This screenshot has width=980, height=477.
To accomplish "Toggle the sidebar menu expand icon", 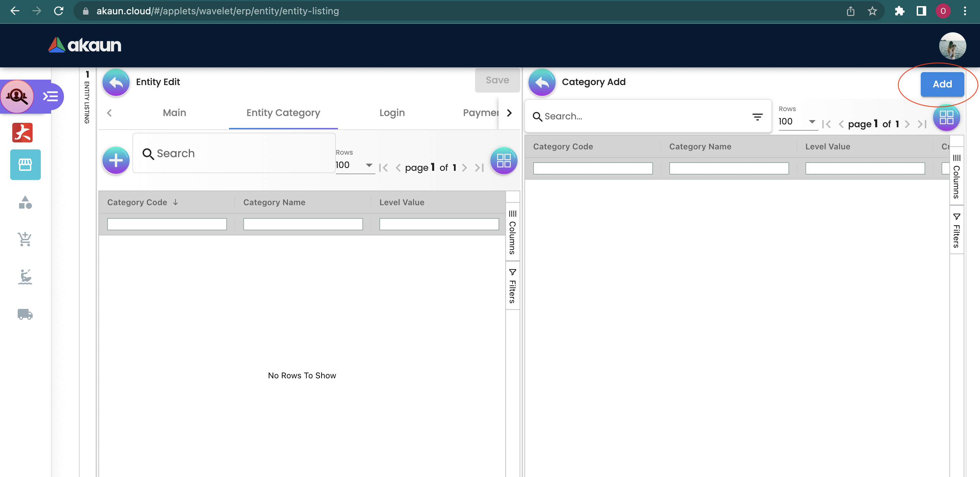I will (x=50, y=96).
